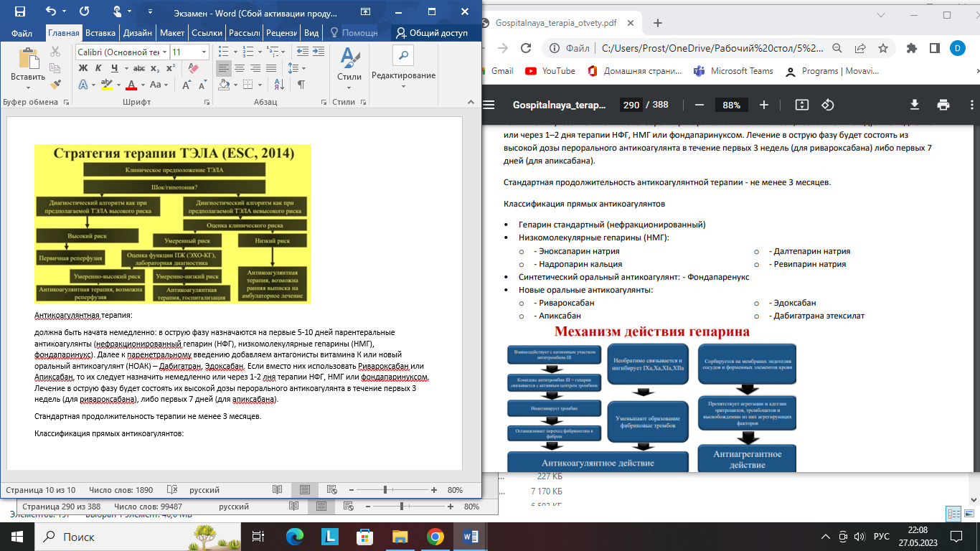This screenshot has height=551, width=980.
Task: Switch to the Вставка tab
Action: point(100,33)
